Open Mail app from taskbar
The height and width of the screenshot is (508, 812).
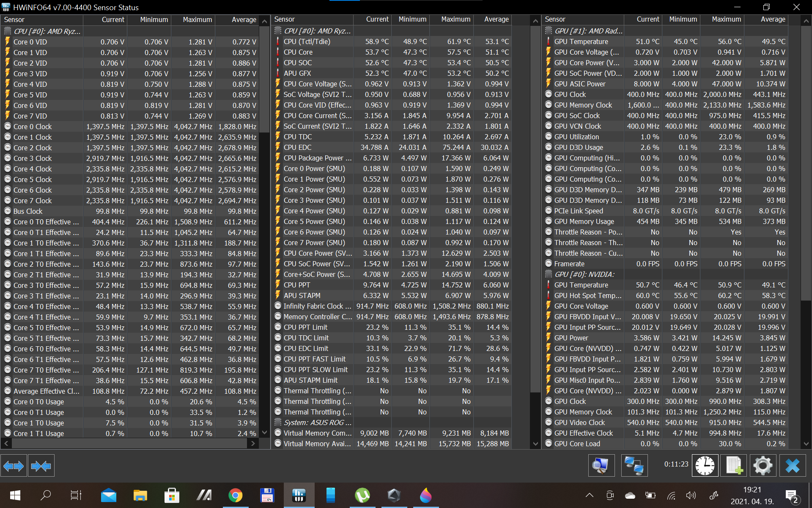[109, 495]
